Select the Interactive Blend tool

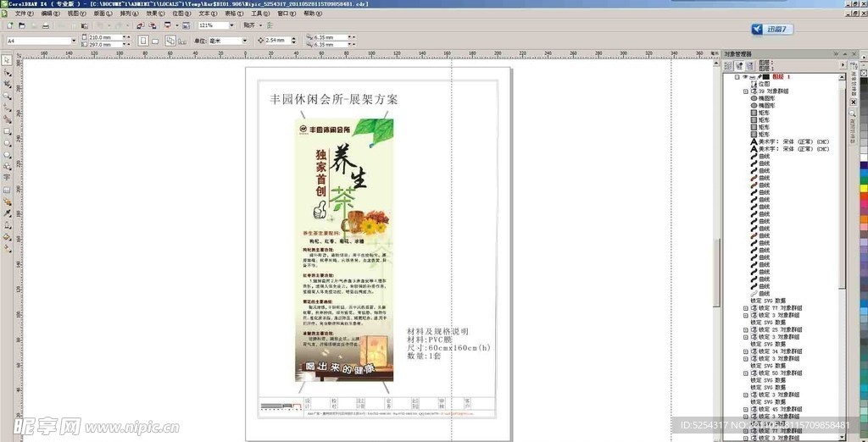click(x=7, y=202)
